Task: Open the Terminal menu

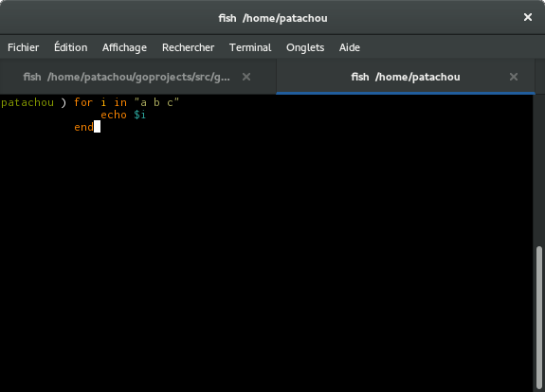Action: coord(250,47)
